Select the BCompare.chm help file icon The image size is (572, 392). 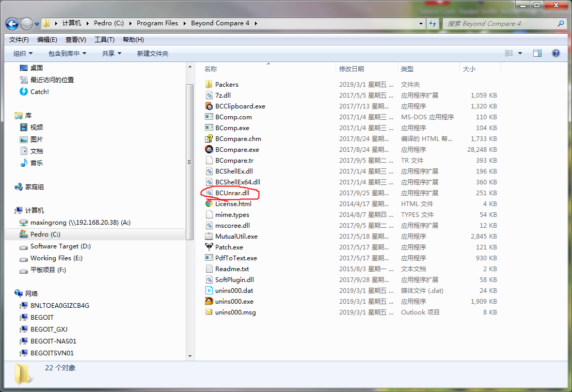tap(209, 139)
